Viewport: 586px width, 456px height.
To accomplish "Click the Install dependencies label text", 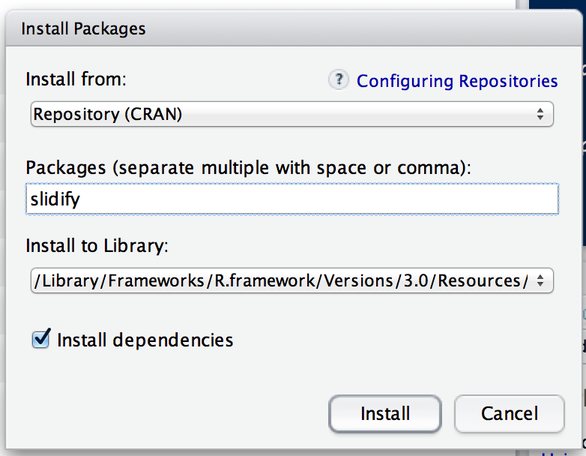I will pyautogui.click(x=145, y=340).
